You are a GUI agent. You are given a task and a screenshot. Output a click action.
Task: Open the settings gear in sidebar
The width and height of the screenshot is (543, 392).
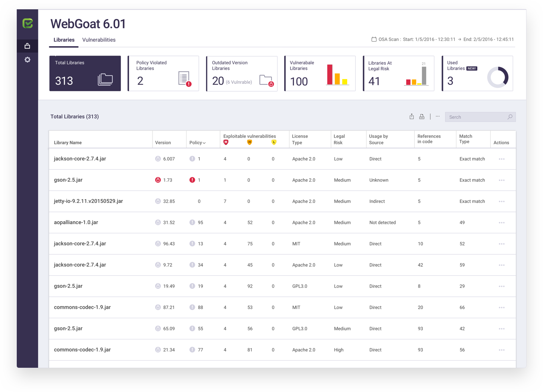coord(27,60)
